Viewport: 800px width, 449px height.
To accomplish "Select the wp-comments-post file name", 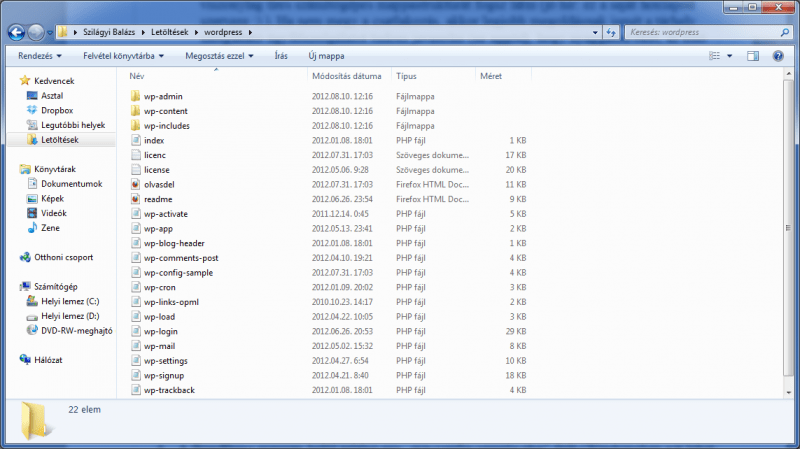I will 181,258.
